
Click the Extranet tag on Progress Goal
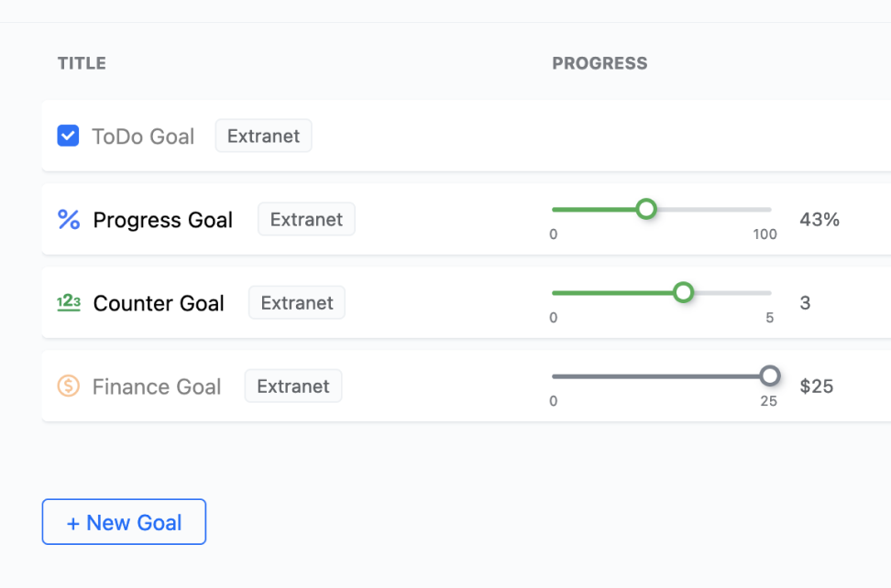306,219
